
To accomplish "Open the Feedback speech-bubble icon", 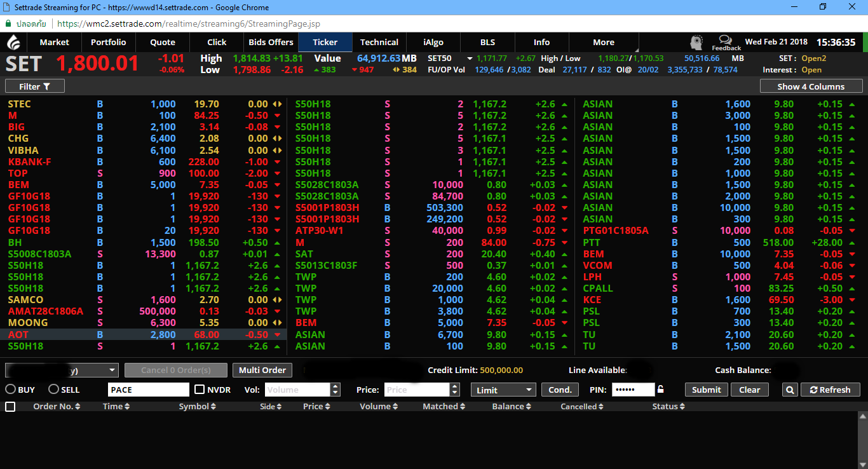I will [x=725, y=40].
